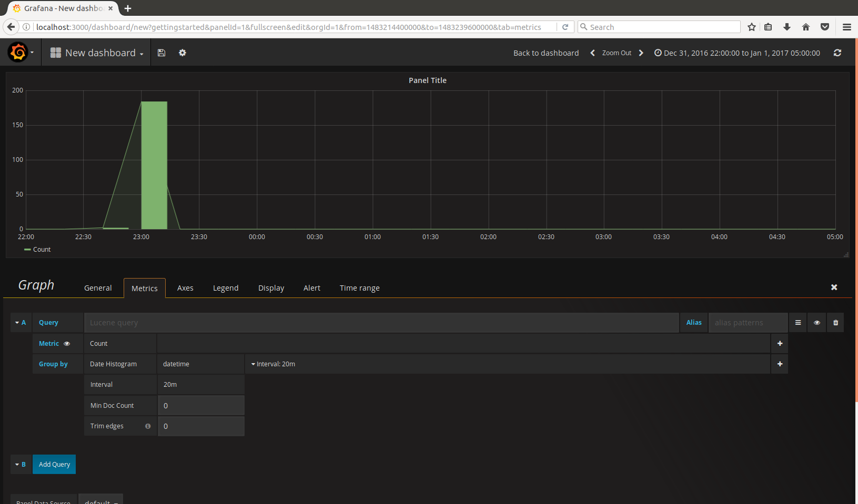Click the Lucene query input field
Viewport: 858px width, 504px height.
coord(381,323)
